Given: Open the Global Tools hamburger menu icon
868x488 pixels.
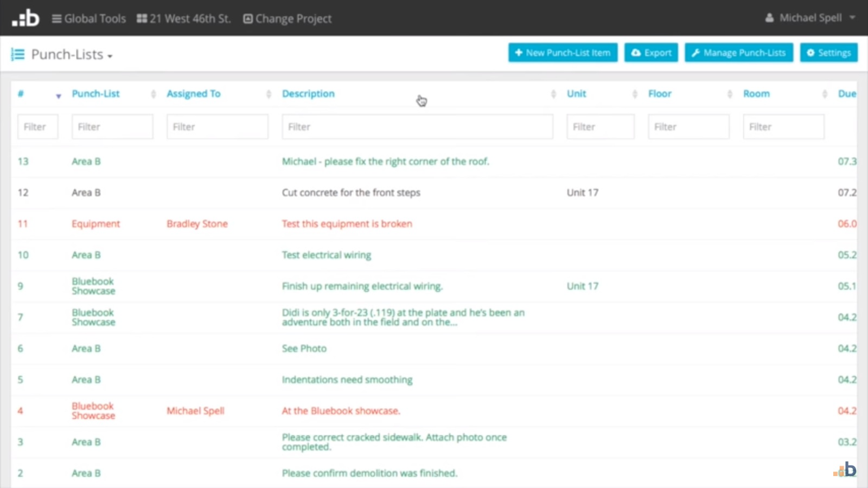Looking at the screenshot, I should coord(56,17).
